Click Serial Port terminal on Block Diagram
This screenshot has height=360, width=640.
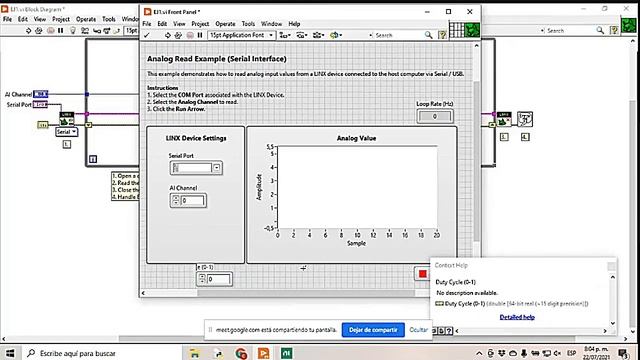point(40,104)
